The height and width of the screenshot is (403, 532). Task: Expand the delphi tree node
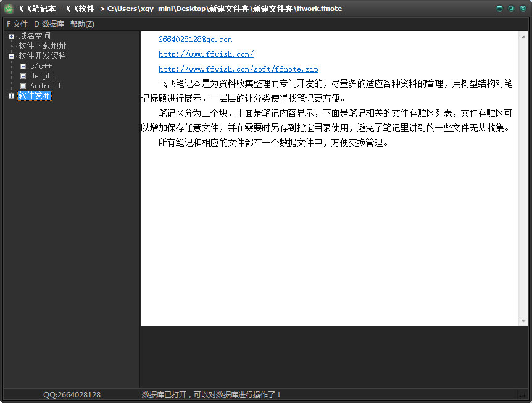click(x=23, y=76)
